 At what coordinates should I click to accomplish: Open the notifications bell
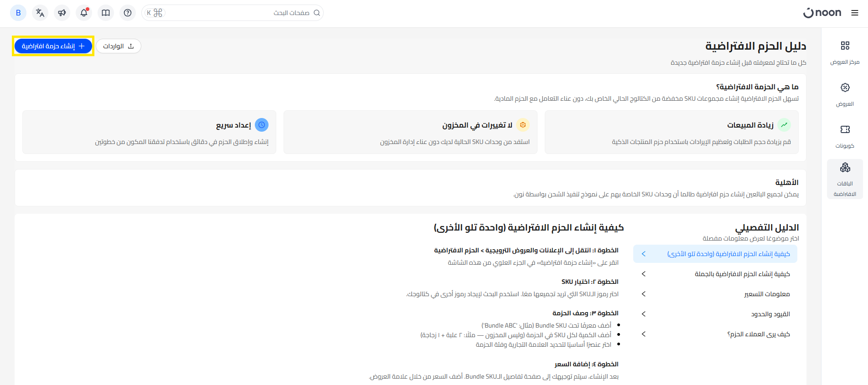[x=84, y=13]
